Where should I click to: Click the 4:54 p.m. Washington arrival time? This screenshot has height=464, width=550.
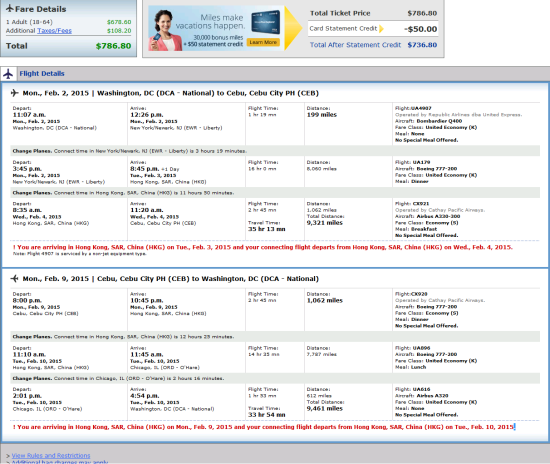(x=145, y=396)
